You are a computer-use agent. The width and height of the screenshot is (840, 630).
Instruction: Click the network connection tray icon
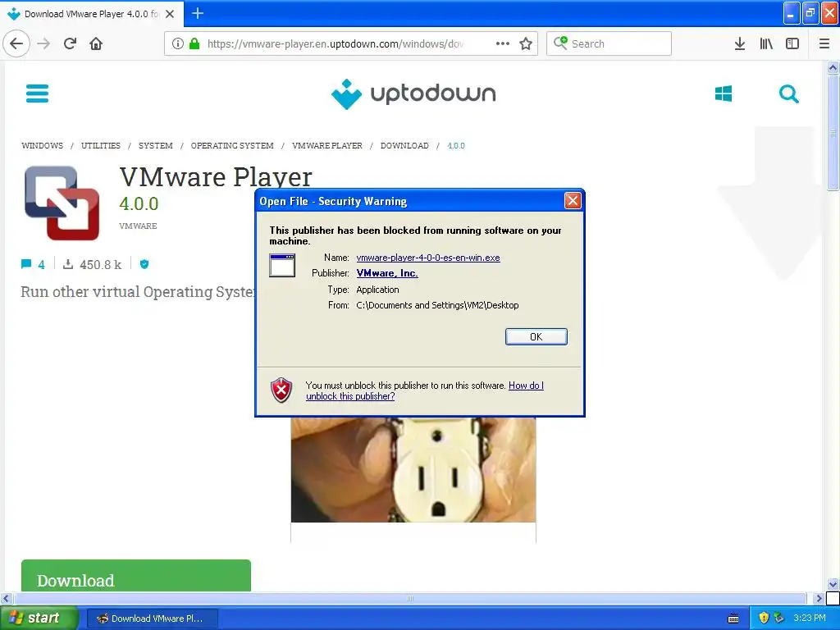779,619
